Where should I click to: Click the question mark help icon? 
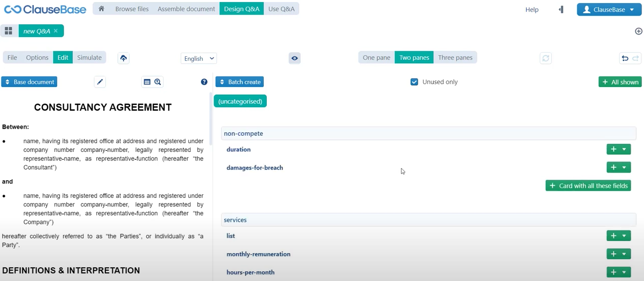click(204, 82)
